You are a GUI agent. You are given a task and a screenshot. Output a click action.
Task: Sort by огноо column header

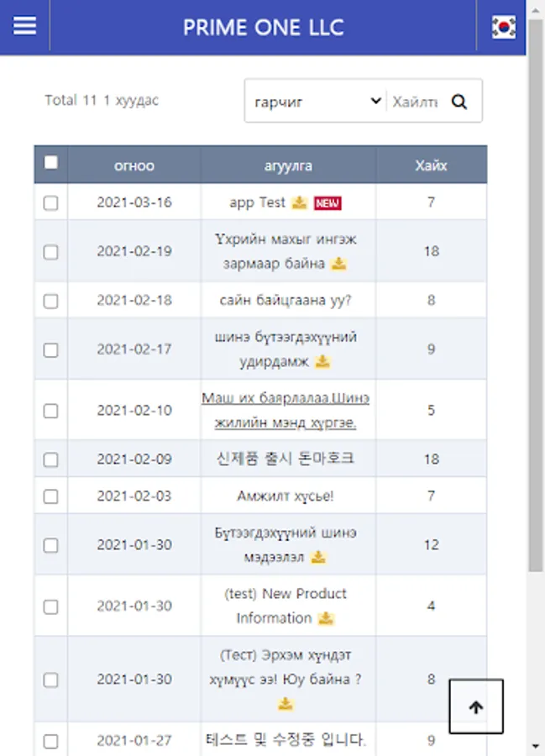pos(134,165)
